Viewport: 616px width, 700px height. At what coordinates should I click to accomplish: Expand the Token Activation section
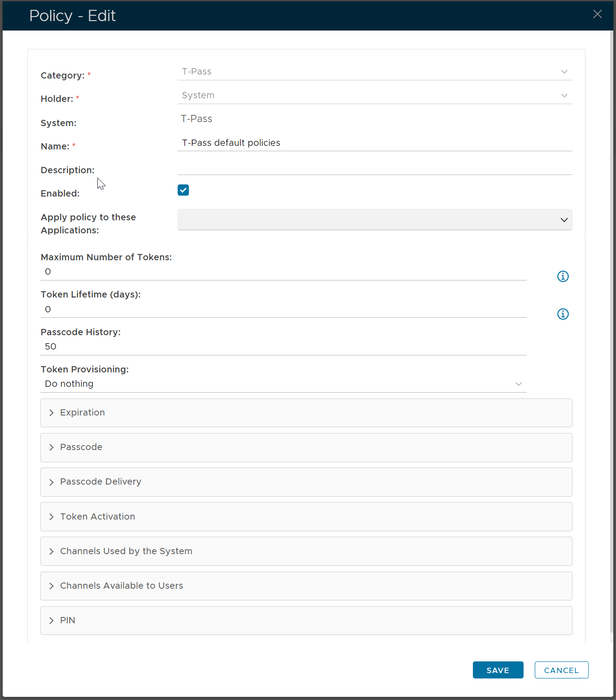[x=306, y=517]
